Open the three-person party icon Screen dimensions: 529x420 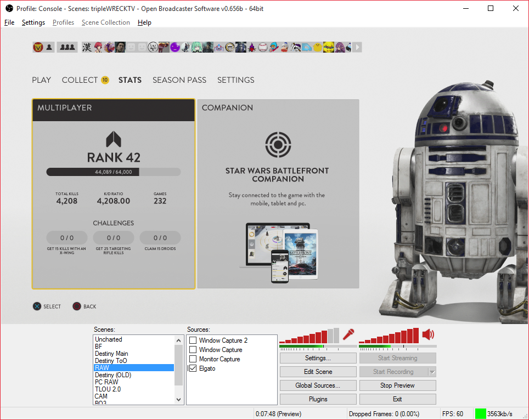tap(67, 47)
